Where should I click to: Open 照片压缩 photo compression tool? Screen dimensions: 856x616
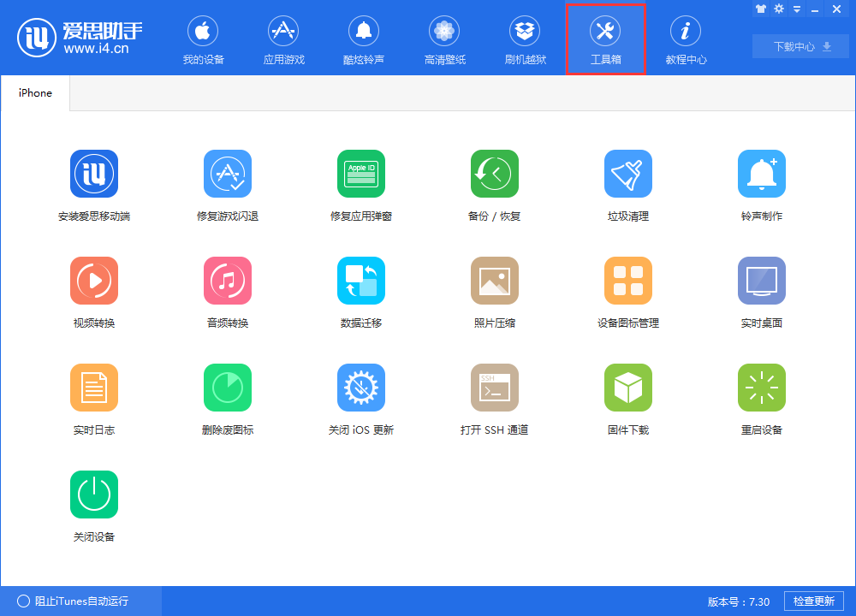click(x=495, y=281)
